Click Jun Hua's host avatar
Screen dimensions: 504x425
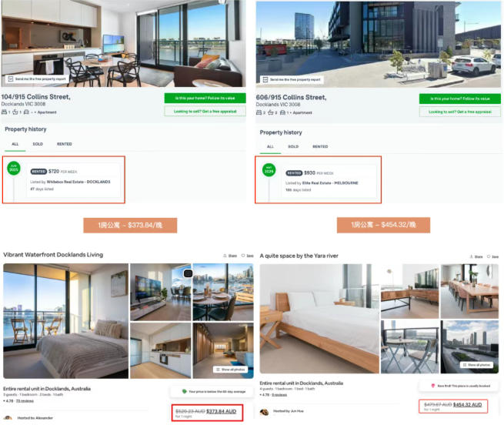[264, 411]
